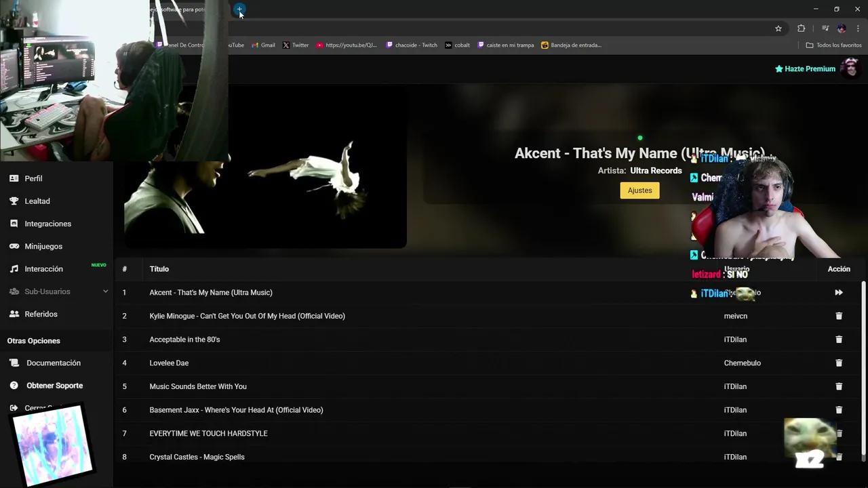Screen dimensions: 868x488
Task: Open the media control icon in toolbar
Action: point(825,28)
